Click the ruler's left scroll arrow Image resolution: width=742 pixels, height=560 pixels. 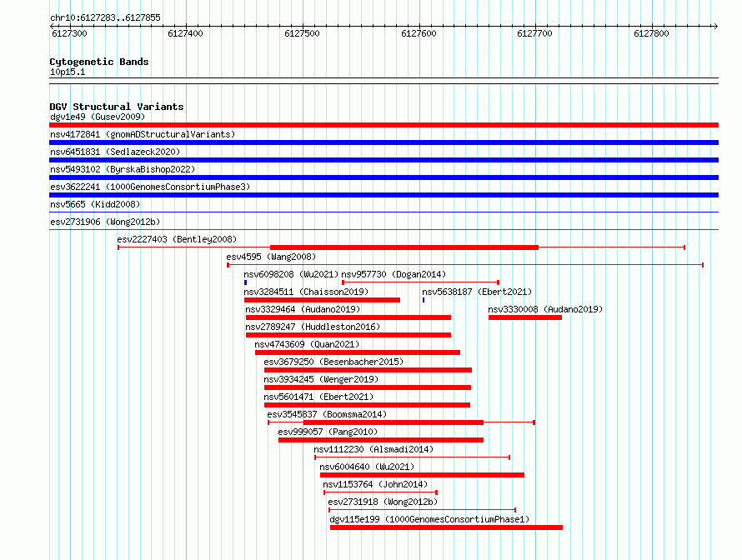[52, 26]
